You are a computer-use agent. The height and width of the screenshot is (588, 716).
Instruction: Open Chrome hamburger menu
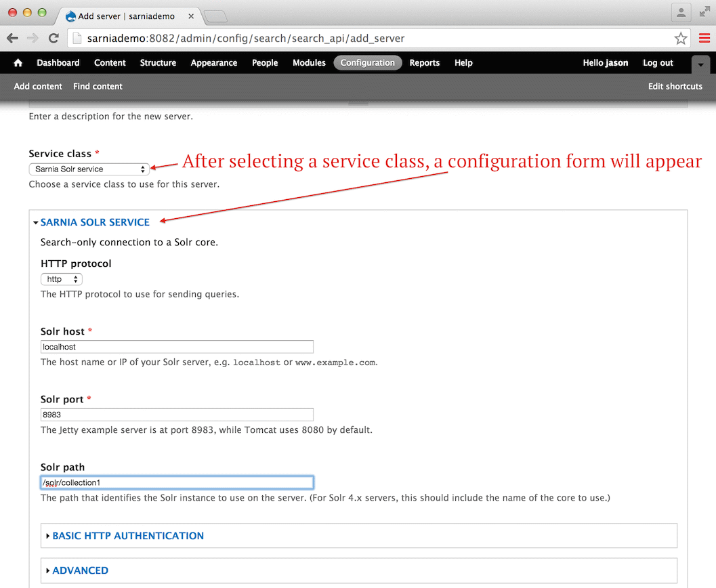(704, 39)
